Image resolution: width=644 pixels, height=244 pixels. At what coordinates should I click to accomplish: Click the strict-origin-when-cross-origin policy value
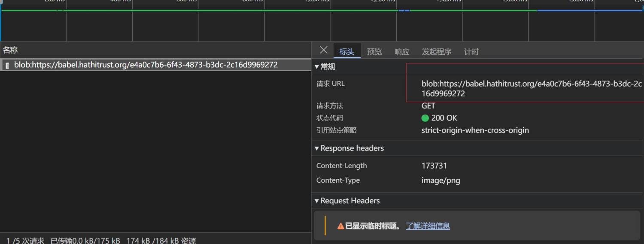475,130
